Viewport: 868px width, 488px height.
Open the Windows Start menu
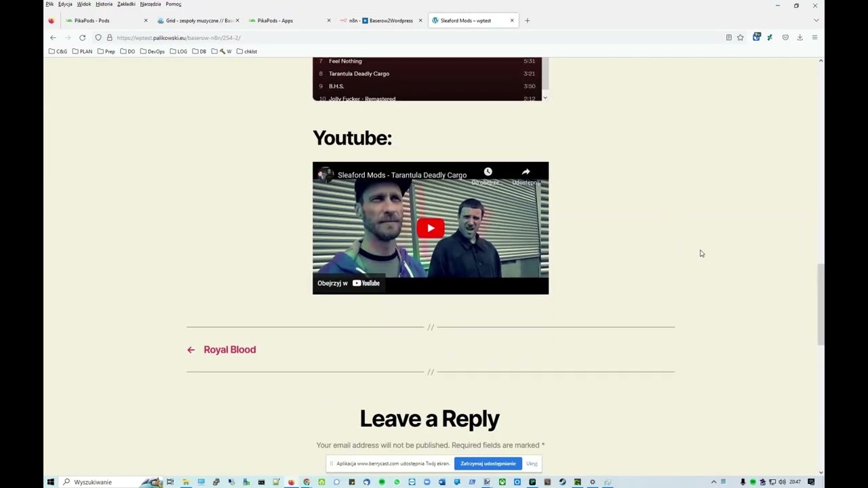[x=50, y=482]
